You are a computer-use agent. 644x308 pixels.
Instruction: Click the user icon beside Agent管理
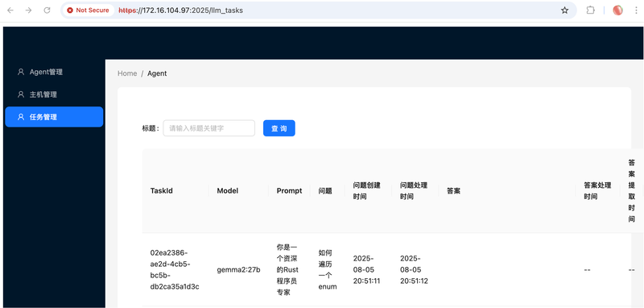[21, 72]
